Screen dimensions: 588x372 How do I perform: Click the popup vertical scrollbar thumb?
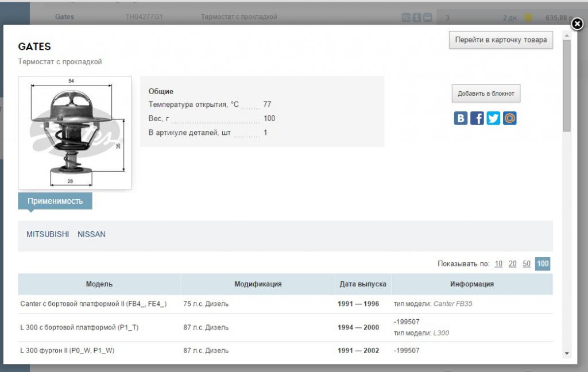tap(567, 86)
